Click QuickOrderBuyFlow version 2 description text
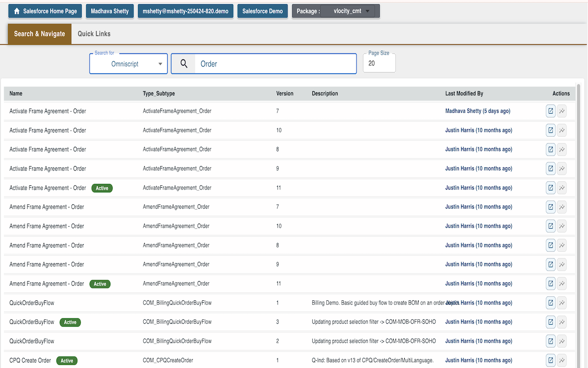 [x=374, y=341]
